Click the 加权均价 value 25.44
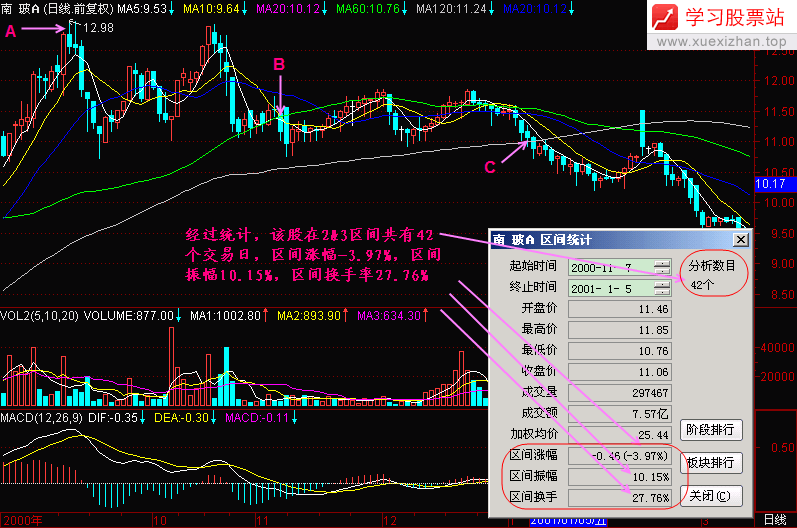This screenshot has height=528, width=797. 620,434
